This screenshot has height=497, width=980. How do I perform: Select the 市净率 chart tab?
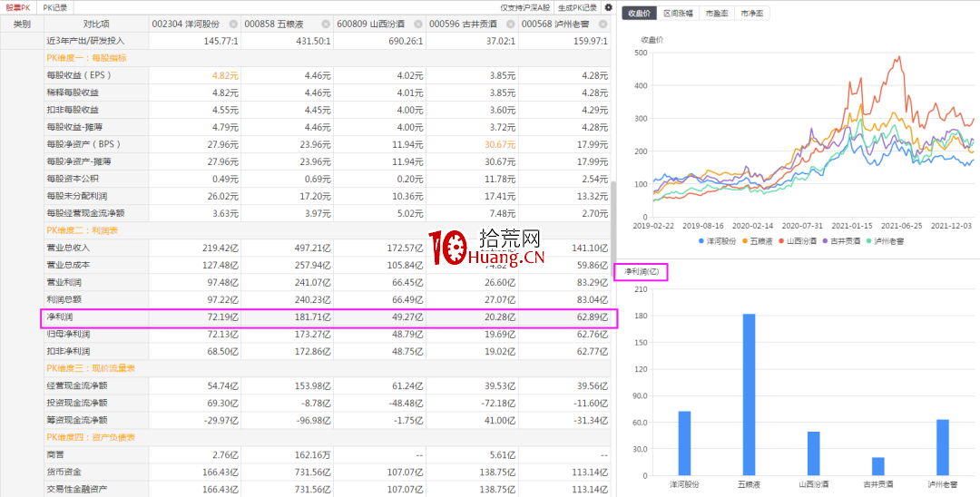pyautogui.click(x=752, y=13)
